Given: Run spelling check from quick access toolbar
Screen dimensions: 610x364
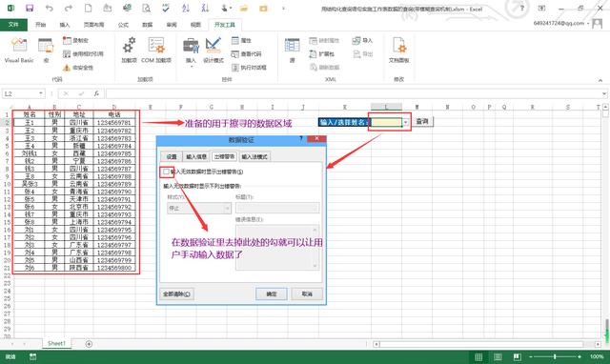Looking at the screenshot, I should pos(166,9).
